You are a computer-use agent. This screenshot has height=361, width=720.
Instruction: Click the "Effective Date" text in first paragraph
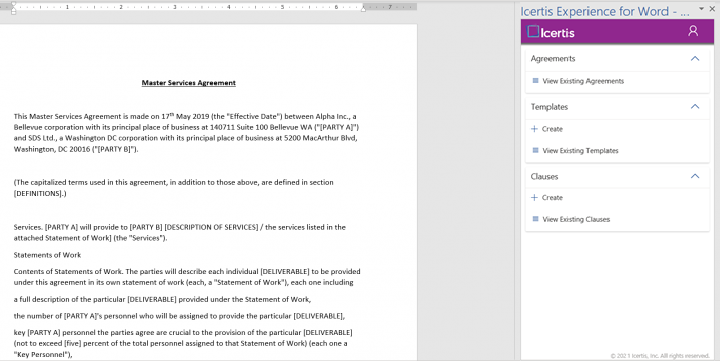[253, 117]
